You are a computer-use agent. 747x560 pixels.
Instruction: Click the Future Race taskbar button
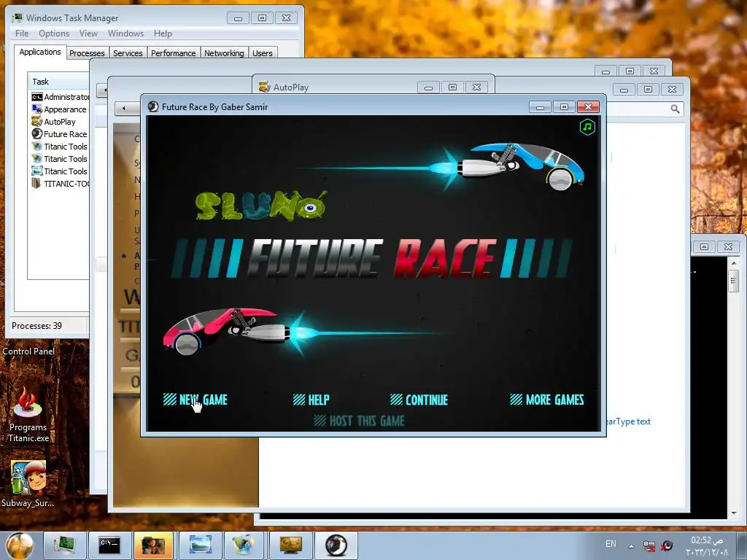[x=336, y=545]
